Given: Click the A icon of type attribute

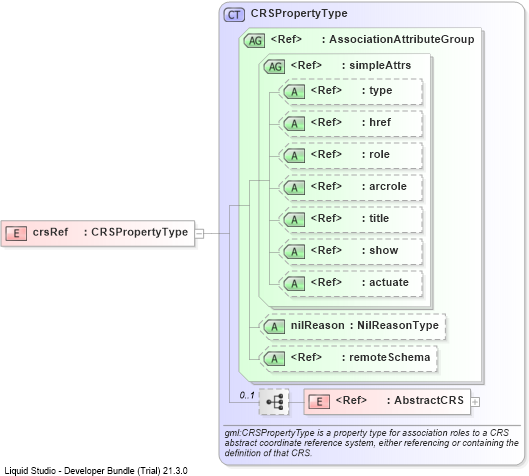Looking at the screenshot, I should (x=294, y=91).
